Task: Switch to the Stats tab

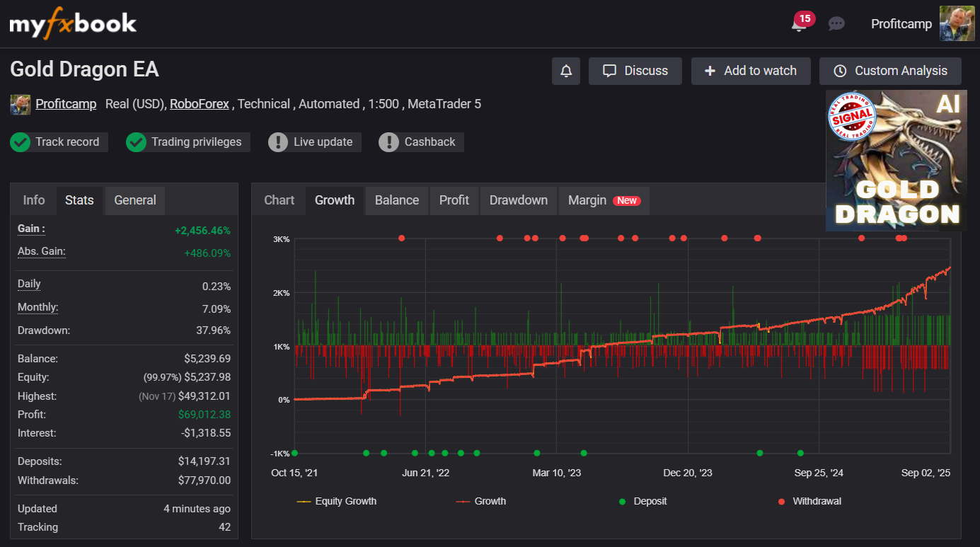Action: pyautogui.click(x=79, y=200)
